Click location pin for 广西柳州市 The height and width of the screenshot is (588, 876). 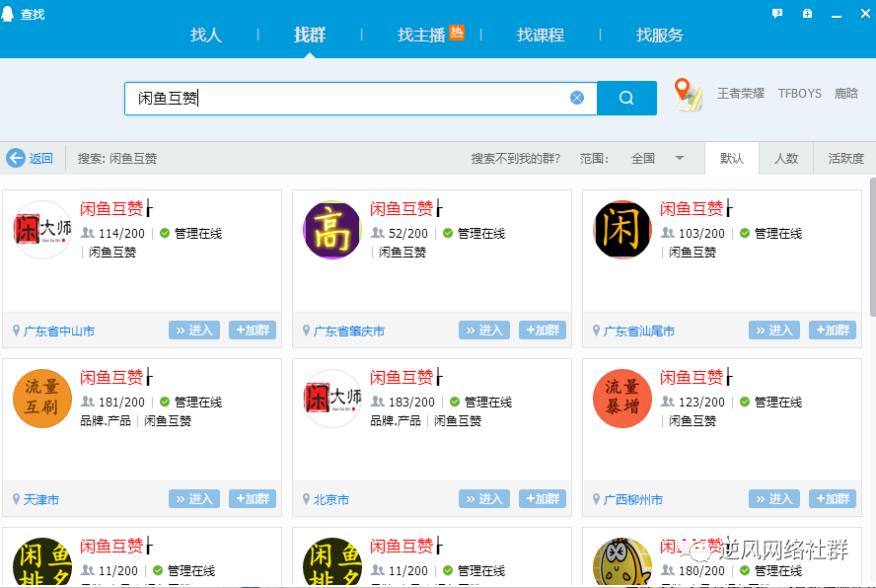point(596,499)
